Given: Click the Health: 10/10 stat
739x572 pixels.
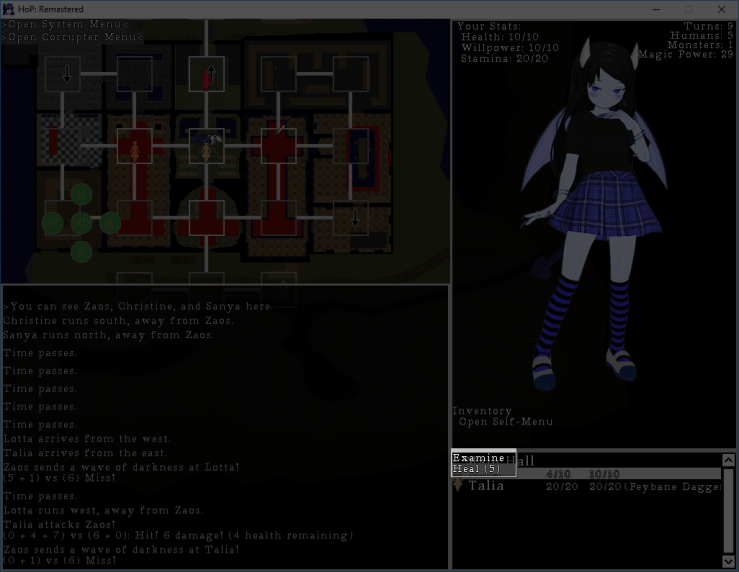Looking at the screenshot, I should [500, 37].
